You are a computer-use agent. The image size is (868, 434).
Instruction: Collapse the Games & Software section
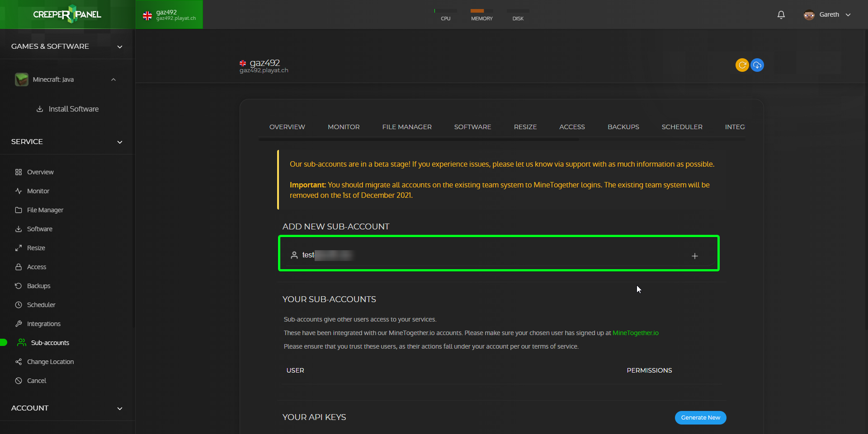tap(120, 47)
